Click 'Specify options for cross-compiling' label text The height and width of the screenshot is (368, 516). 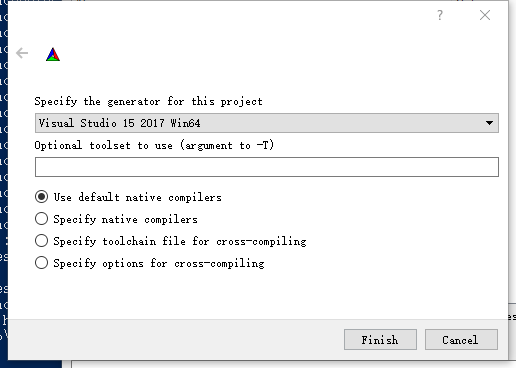(x=159, y=263)
